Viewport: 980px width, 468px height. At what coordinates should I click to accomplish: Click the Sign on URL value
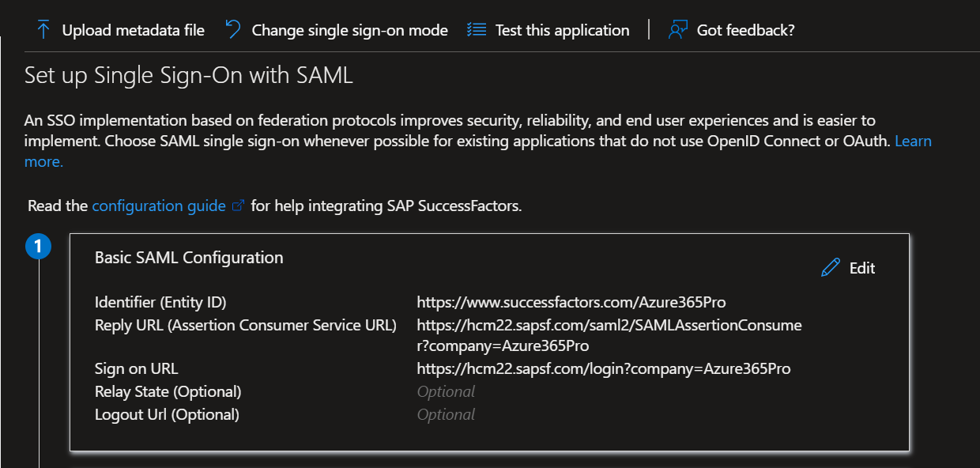tap(604, 368)
